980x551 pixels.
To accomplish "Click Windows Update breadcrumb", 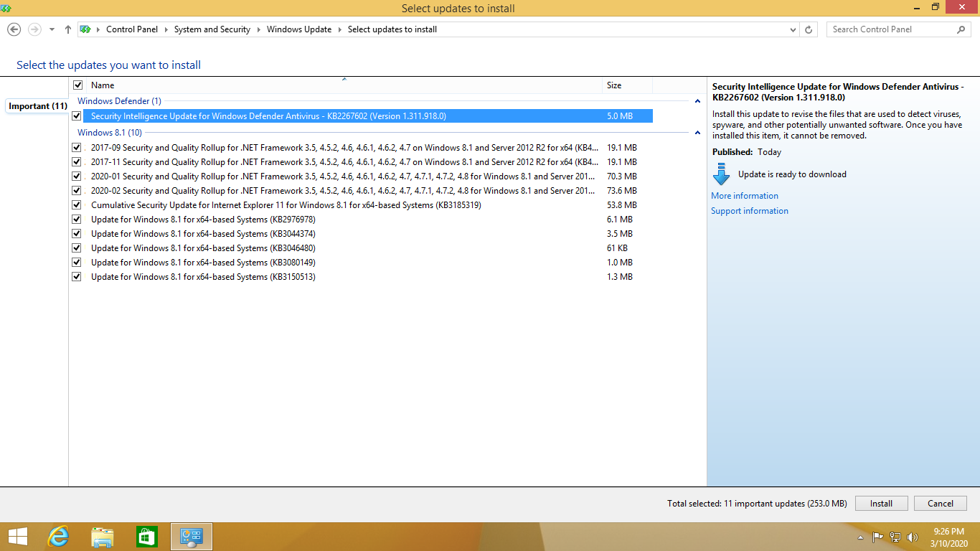I will 299,29.
